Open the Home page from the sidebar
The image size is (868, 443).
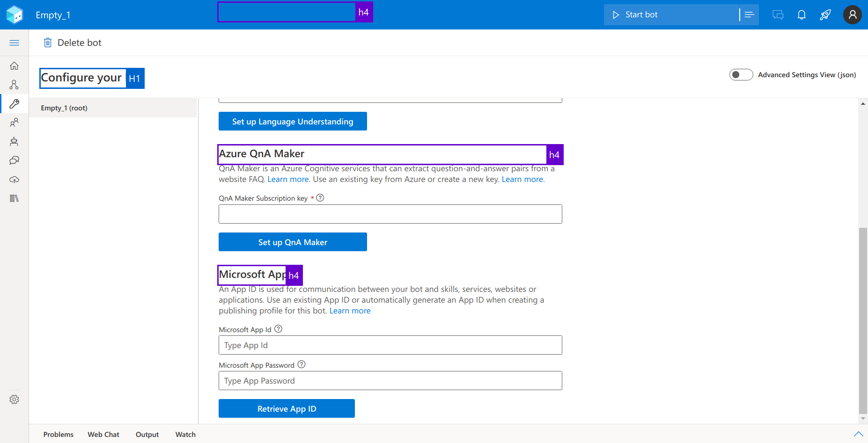coord(14,65)
